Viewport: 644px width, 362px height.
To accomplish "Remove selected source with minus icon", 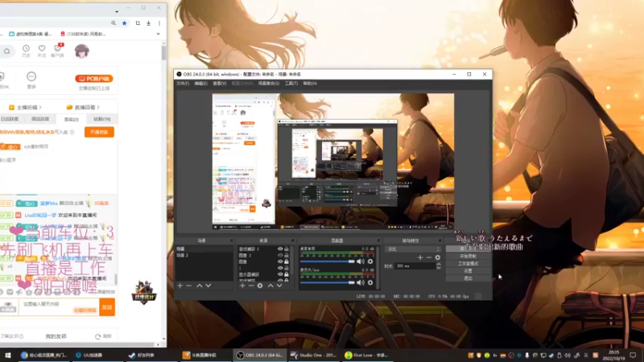I will tap(251, 286).
